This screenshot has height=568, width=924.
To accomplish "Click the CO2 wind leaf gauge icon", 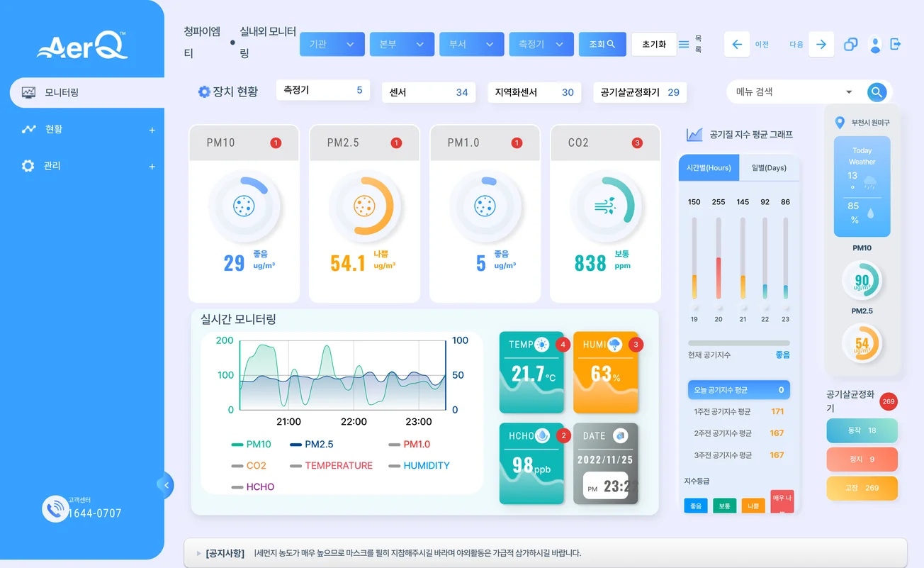I will [605, 206].
